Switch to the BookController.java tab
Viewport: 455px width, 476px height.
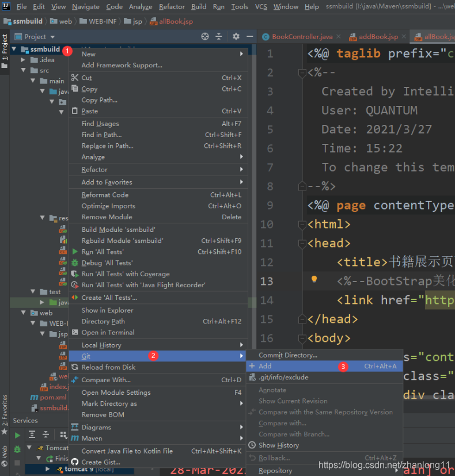pyautogui.click(x=302, y=37)
